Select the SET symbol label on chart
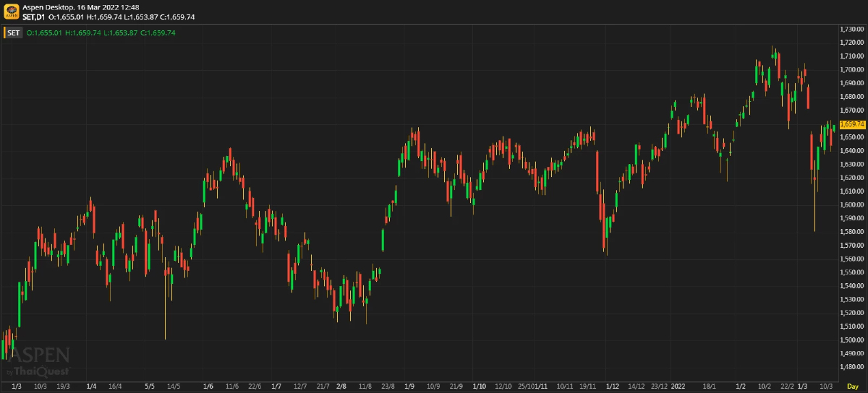 pyautogui.click(x=14, y=33)
